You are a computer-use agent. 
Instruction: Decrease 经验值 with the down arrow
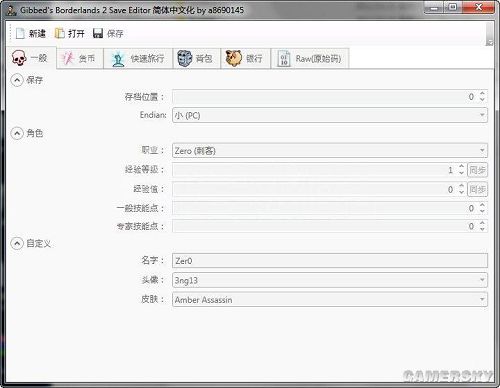[461, 192]
